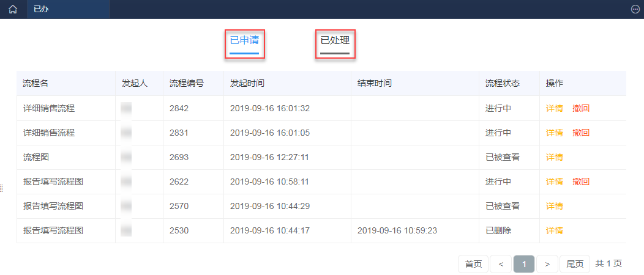Click 撤回 for process 2831

(581, 133)
